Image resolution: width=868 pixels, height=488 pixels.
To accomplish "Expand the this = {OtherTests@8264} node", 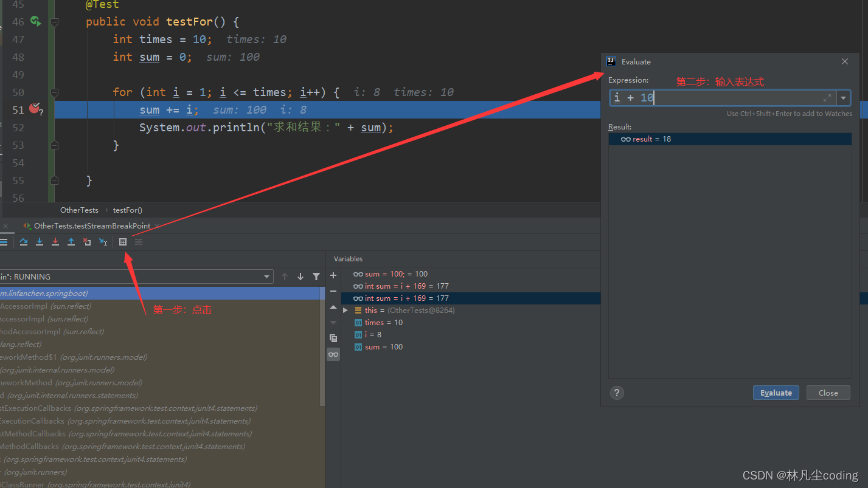I will (345, 310).
